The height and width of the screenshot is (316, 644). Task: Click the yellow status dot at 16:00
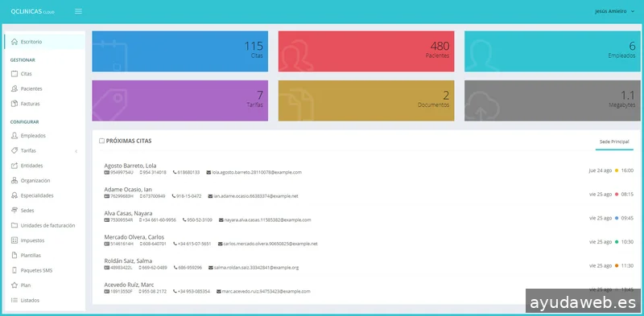(617, 170)
